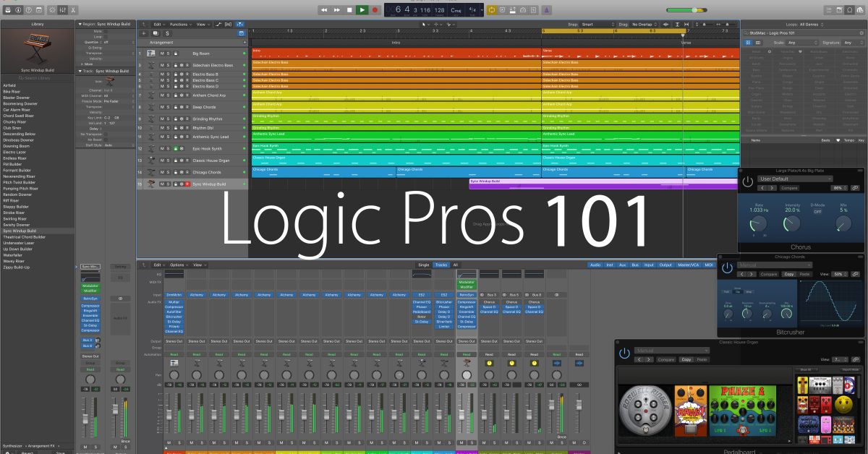868x454 pixels.
Task: Open the Inspector with the info button
Action: (18, 10)
